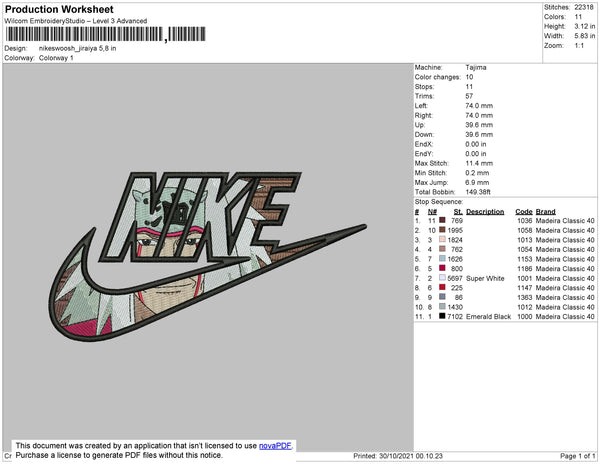This screenshot has width=600, height=464.
Task: Open the novaPDF link in the notice
Action: [275, 446]
